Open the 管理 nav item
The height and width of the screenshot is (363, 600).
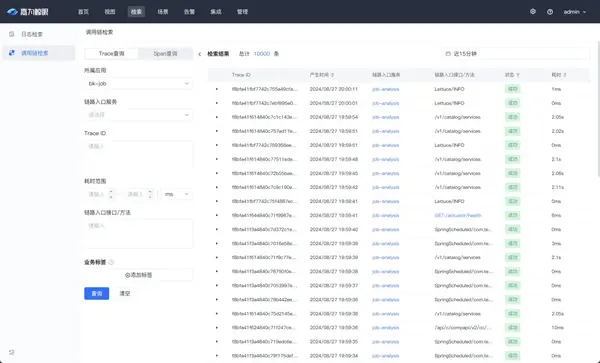pos(242,12)
